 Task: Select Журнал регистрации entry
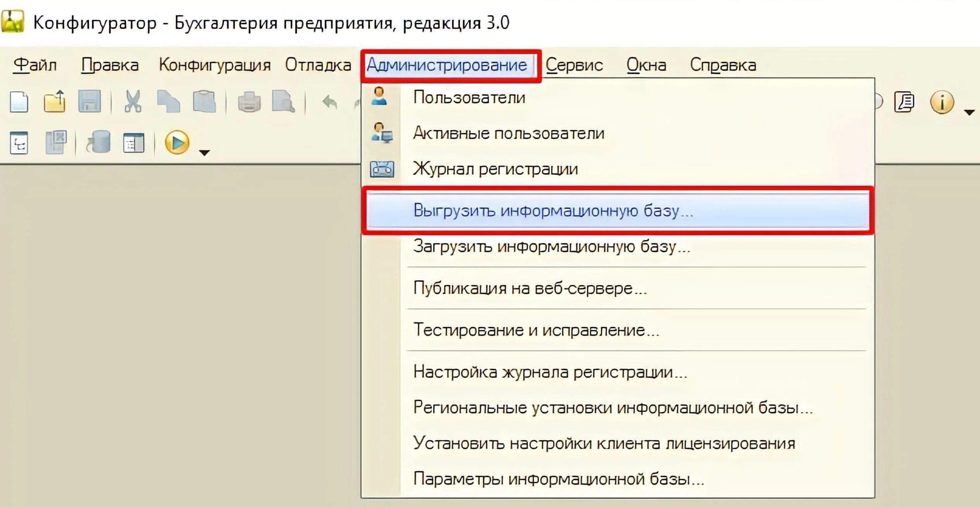495,169
